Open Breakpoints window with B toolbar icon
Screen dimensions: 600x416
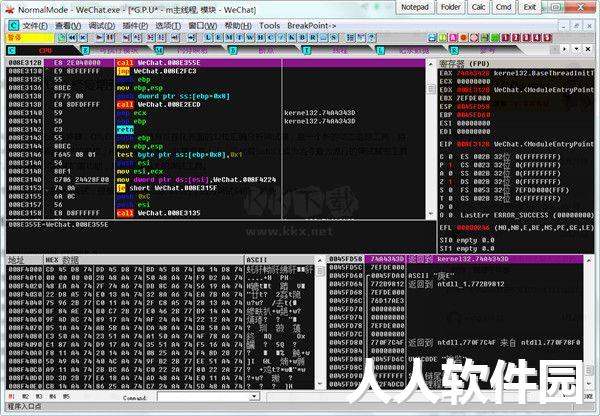[x=302, y=38]
